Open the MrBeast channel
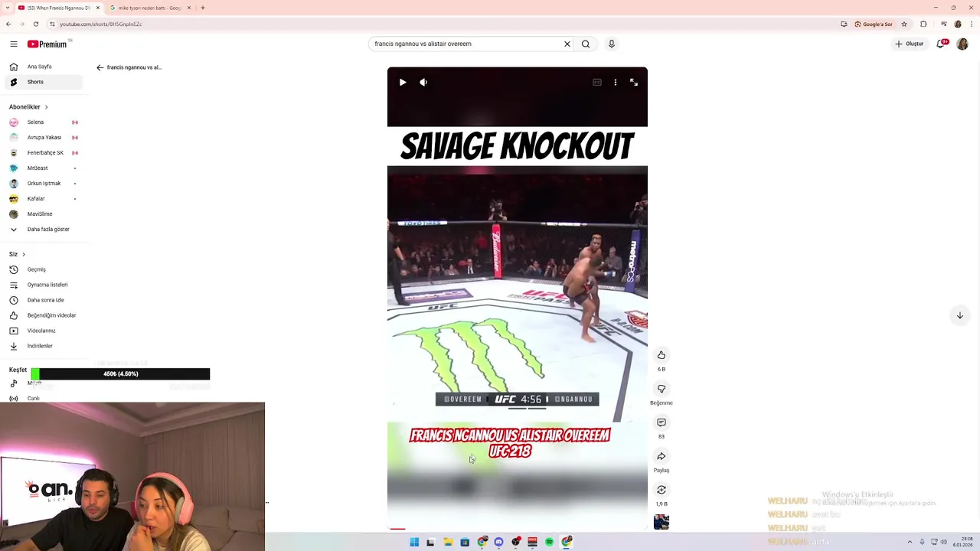This screenshot has height=551, width=980. pos(42,168)
